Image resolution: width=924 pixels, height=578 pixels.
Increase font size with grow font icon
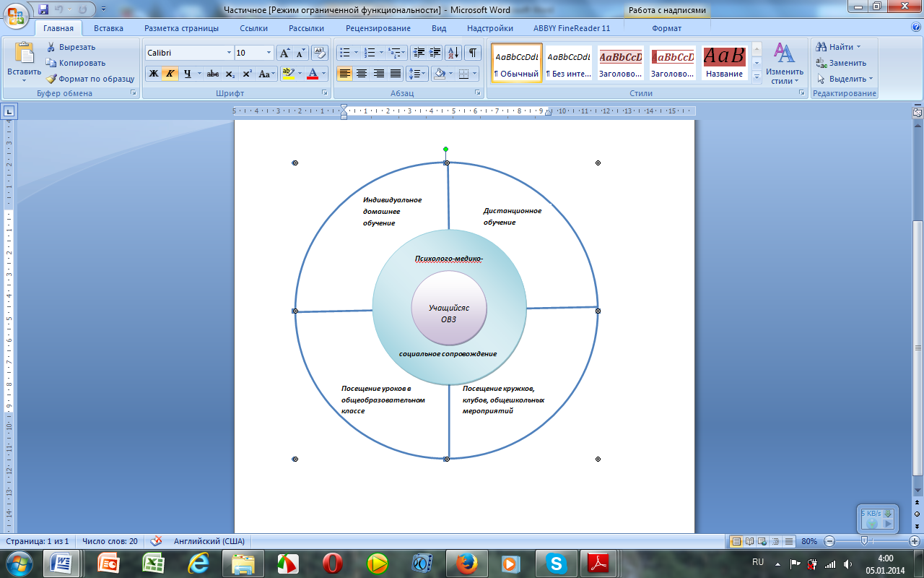point(285,53)
